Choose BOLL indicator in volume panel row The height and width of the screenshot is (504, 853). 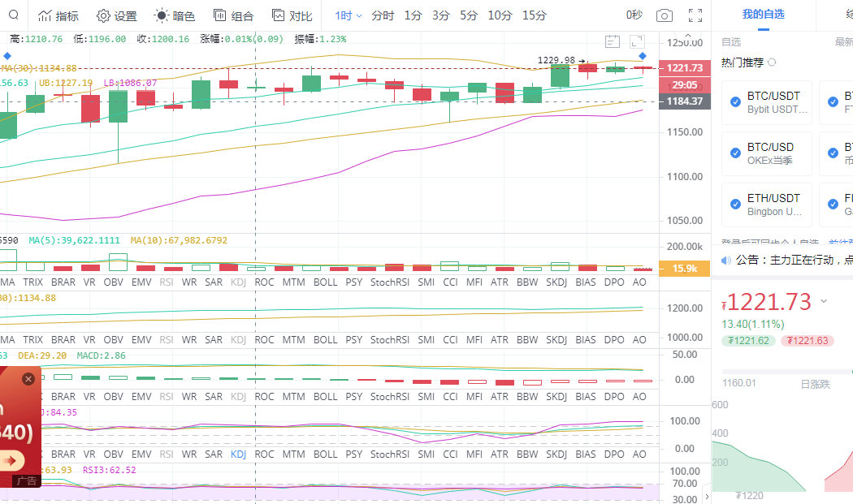(325, 282)
